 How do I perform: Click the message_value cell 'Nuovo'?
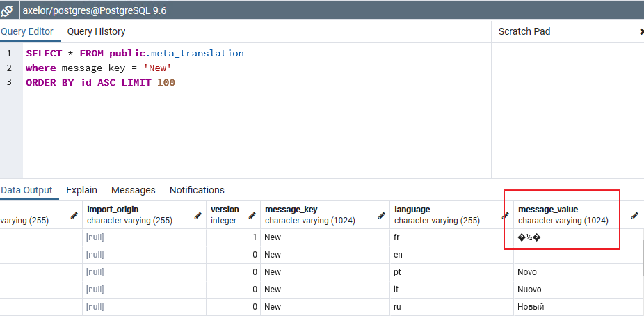pyautogui.click(x=578, y=290)
